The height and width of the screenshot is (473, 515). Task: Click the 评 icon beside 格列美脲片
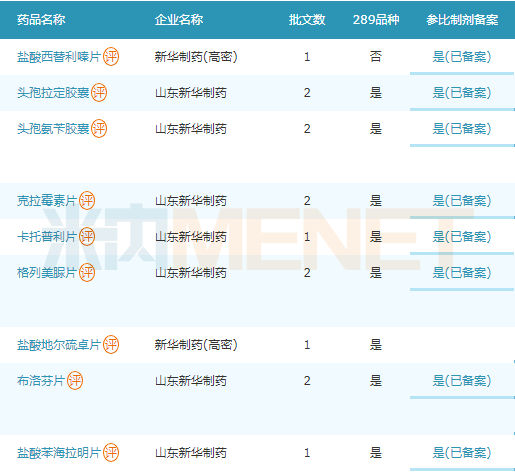(x=87, y=273)
